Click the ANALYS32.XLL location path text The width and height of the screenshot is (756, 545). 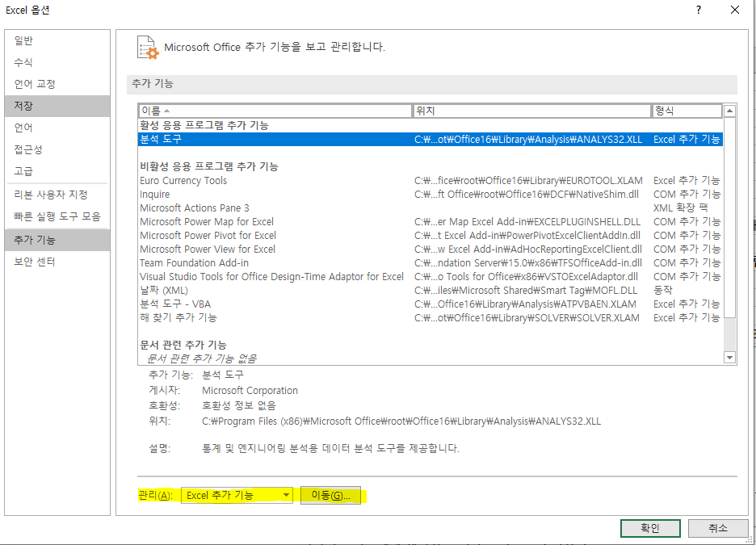click(x=401, y=421)
